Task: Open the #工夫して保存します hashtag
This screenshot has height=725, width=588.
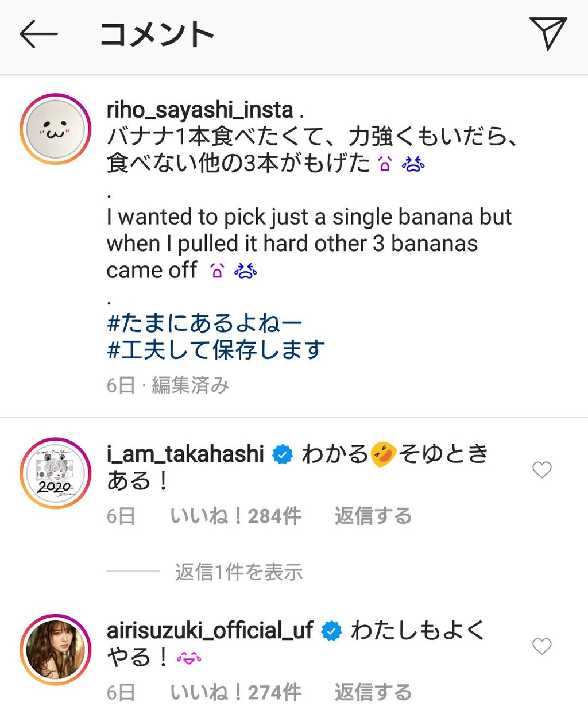Action: (x=216, y=349)
